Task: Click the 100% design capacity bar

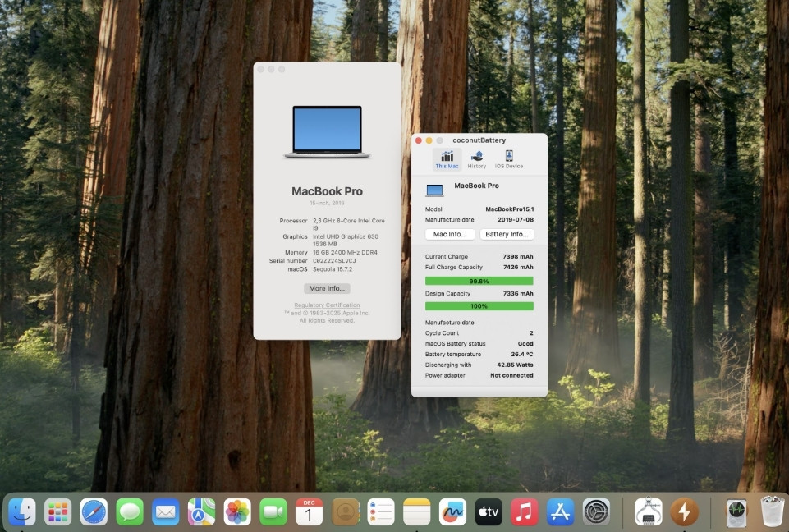Action: tap(479, 306)
